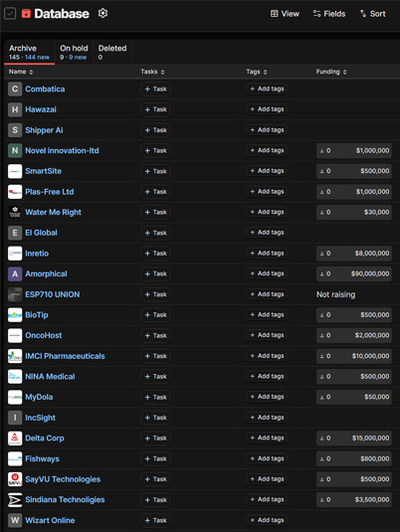This screenshot has width=400, height=532.
Task: Add a task for Delta Corp
Action: pos(155,438)
